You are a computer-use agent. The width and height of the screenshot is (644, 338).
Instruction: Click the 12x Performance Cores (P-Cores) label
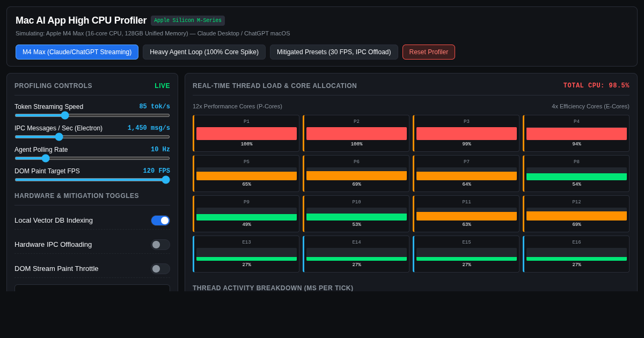(237, 106)
